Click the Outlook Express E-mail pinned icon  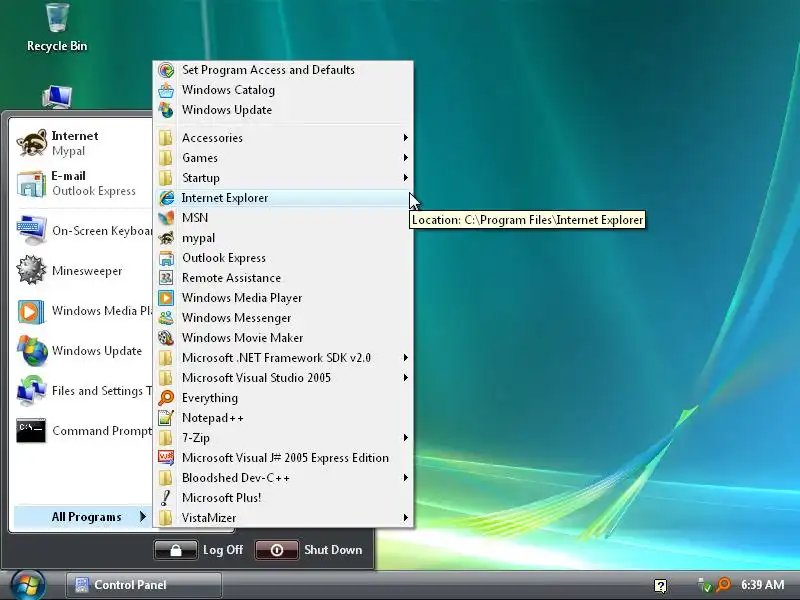32,184
